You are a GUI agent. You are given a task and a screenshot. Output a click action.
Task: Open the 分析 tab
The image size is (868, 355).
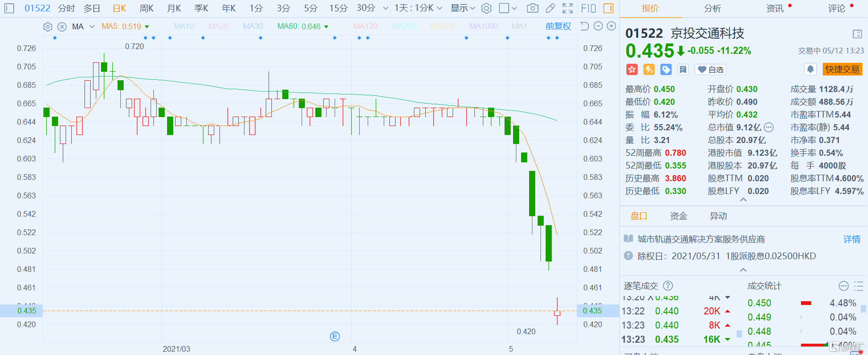(712, 8)
